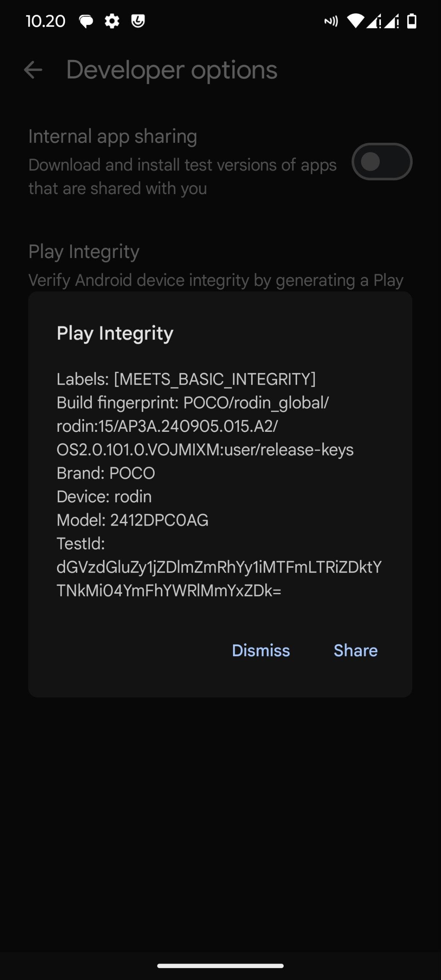This screenshot has height=980, width=441.
Task: Tap the Wi-Fi signal icon
Action: pyautogui.click(x=355, y=21)
